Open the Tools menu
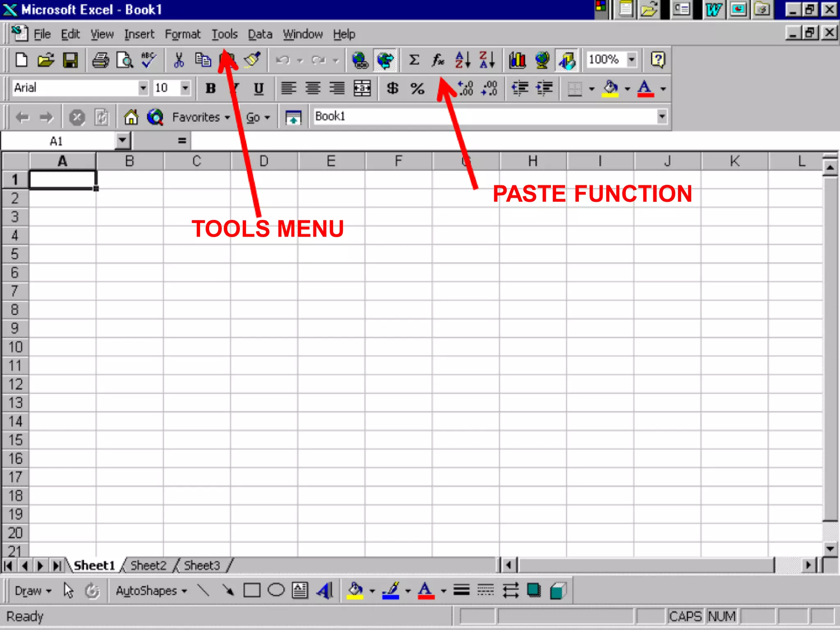 pyautogui.click(x=224, y=34)
